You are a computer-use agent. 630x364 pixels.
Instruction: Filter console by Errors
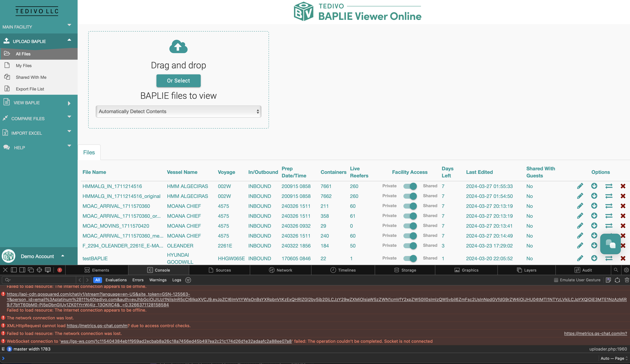pyautogui.click(x=138, y=280)
